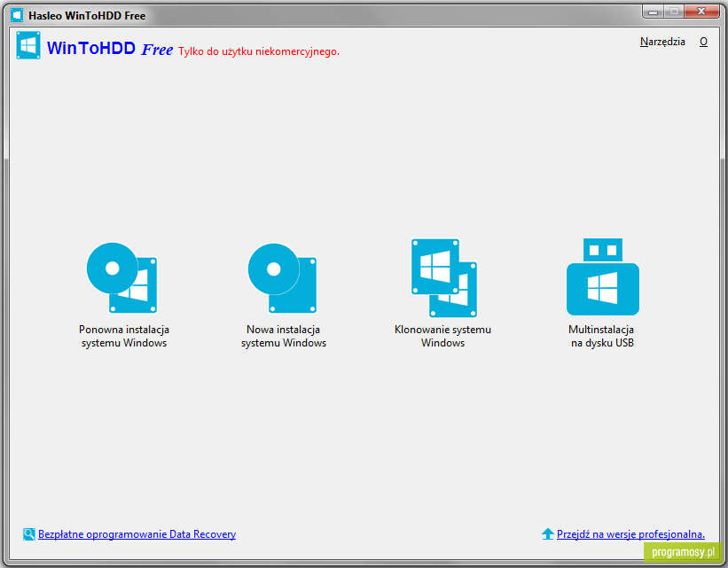
Task: Click the Reinstall Windows disc icon
Action: tap(122, 277)
